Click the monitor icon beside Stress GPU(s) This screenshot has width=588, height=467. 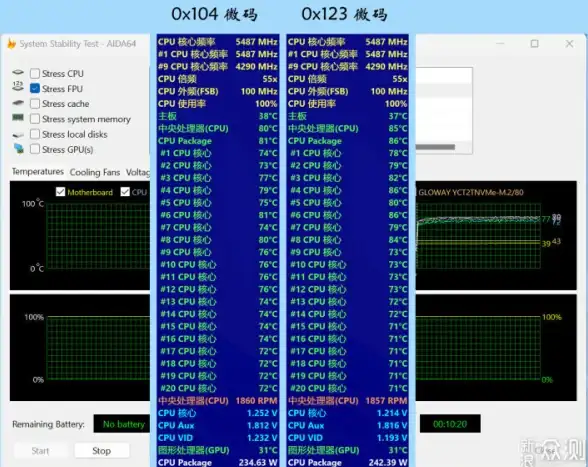[18, 149]
